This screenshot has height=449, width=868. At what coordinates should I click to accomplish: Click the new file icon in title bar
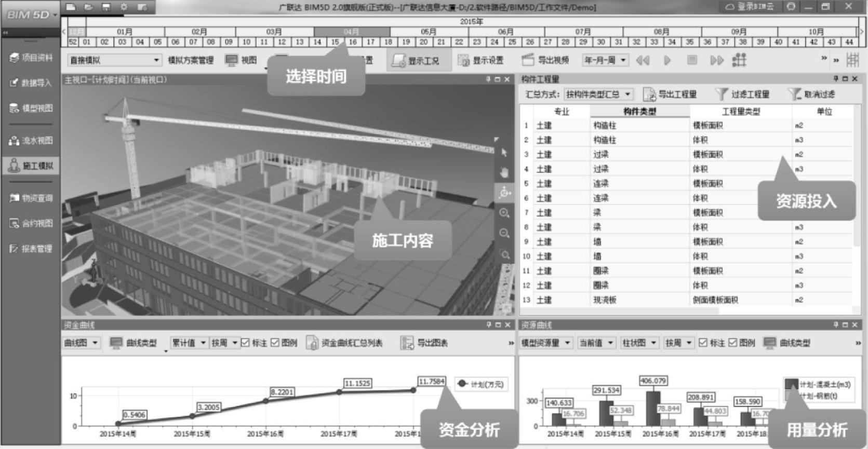[x=71, y=7]
